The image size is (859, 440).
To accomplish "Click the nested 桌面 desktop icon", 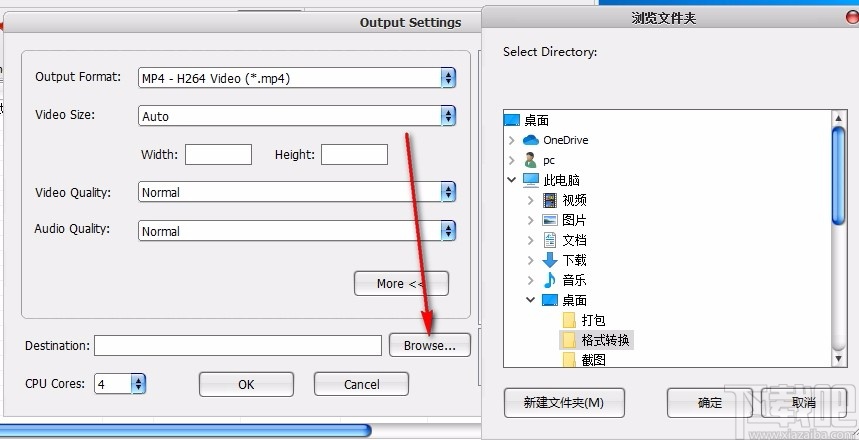I will coord(549,300).
